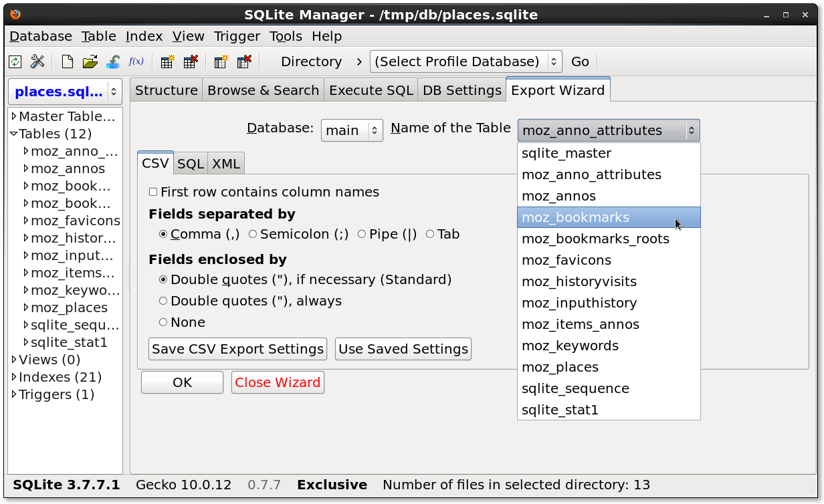
Task: Click the OK button
Action: (x=182, y=382)
